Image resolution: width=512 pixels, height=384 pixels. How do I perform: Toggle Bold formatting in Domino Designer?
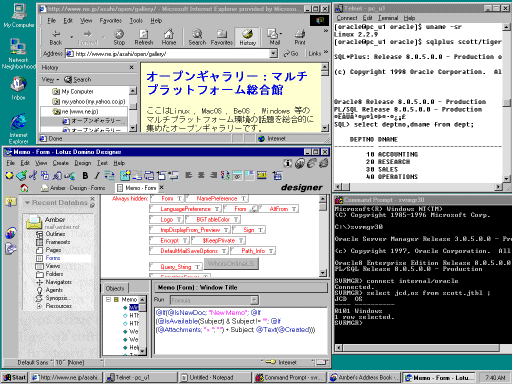85,175
